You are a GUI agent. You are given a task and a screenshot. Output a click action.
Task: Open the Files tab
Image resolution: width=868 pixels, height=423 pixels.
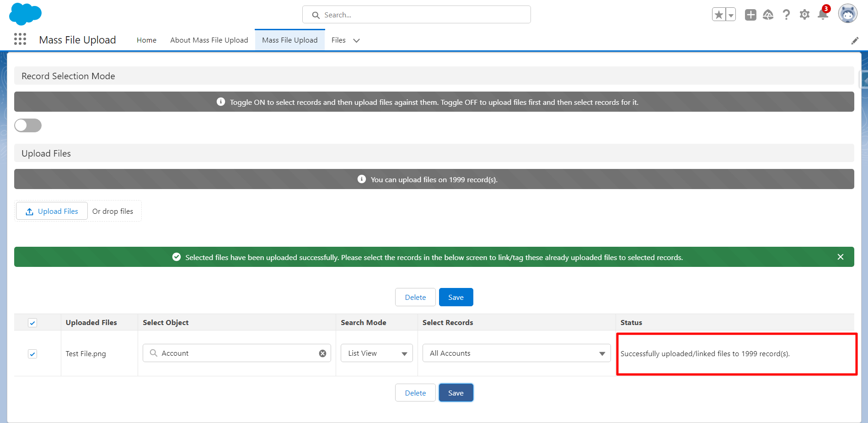coord(338,40)
